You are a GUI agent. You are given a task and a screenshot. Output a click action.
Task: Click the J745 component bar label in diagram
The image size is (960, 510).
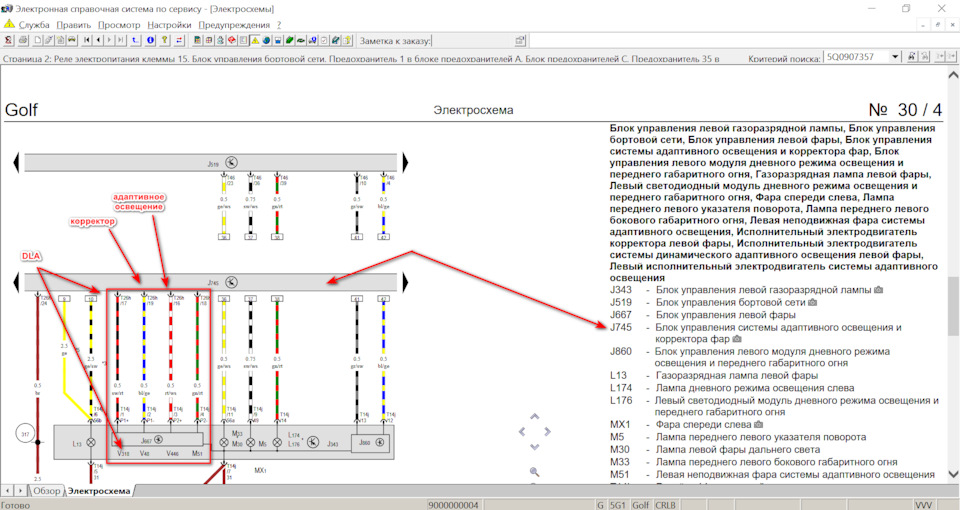[x=212, y=283]
